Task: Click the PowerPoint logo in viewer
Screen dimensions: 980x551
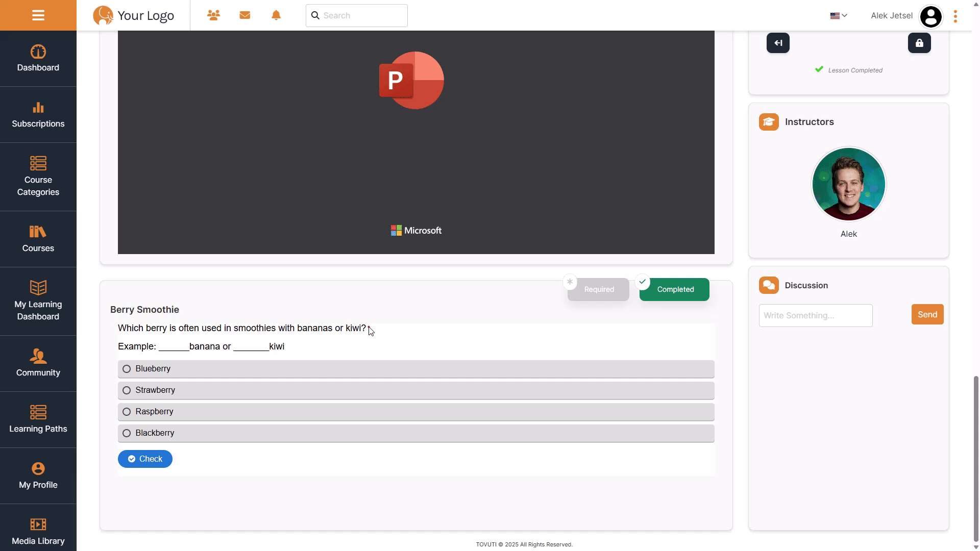Action: click(411, 80)
